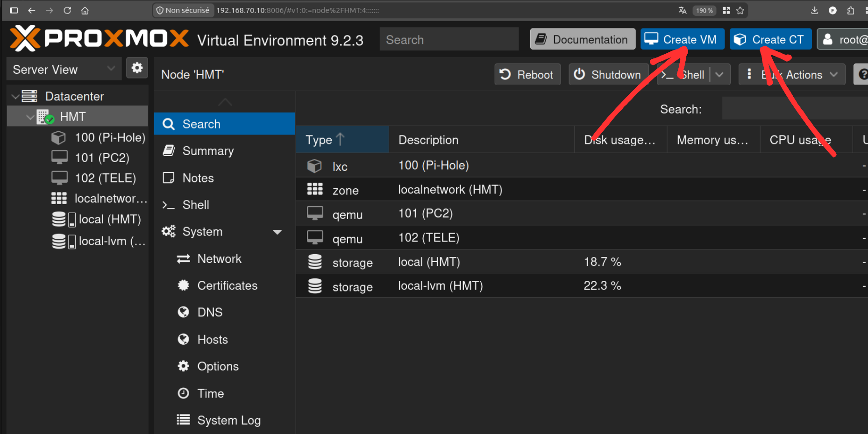Click the Description column header
Screen dimensions: 868x434
pyautogui.click(x=481, y=140)
